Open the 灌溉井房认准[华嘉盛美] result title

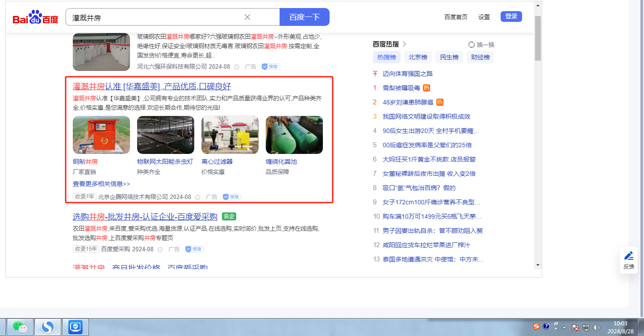(152, 87)
